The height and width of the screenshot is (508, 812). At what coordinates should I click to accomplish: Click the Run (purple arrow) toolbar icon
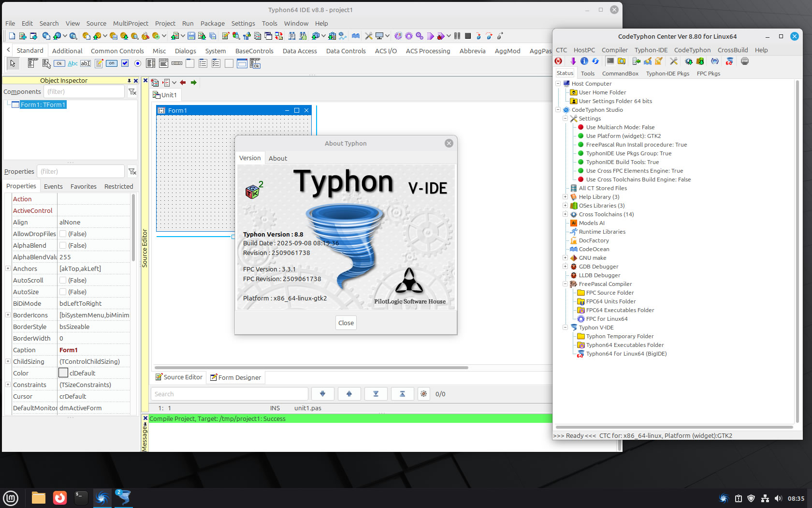(430, 36)
